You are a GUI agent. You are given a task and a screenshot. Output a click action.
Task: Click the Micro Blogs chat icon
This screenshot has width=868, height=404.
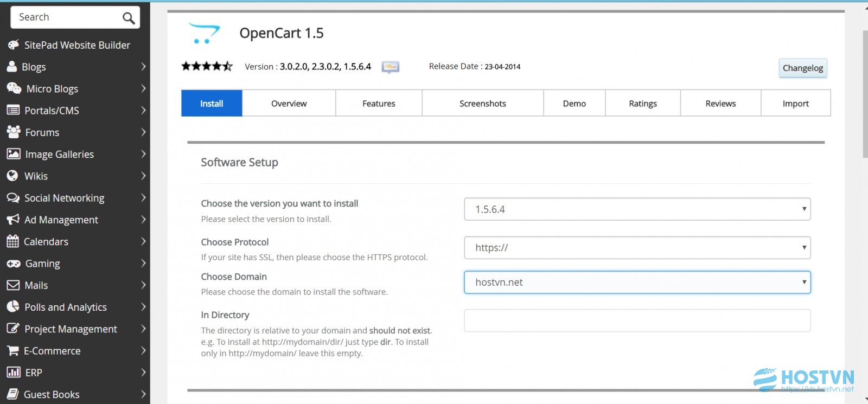click(14, 88)
